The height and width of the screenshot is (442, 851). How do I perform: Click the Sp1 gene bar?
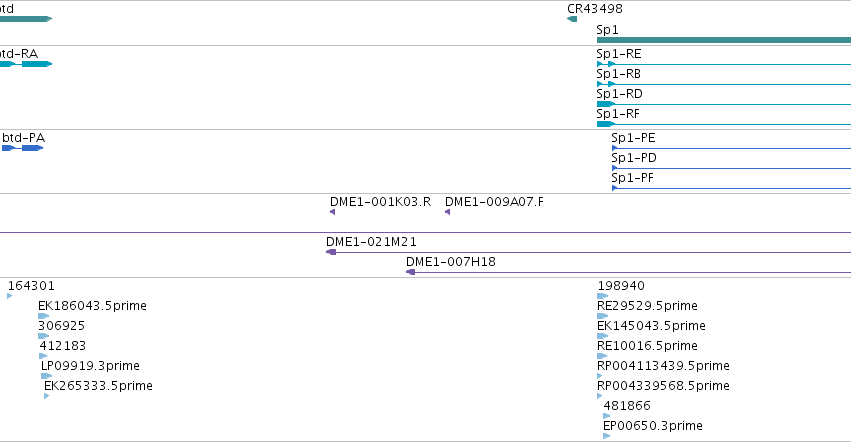(x=723, y=40)
